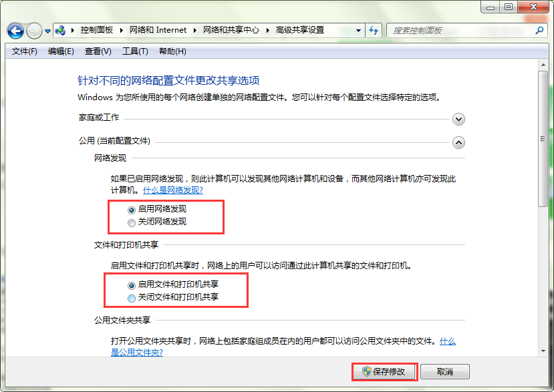Click the vertical scrollbar thumb
The height and width of the screenshot is (392, 554).
pyautogui.click(x=543, y=167)
